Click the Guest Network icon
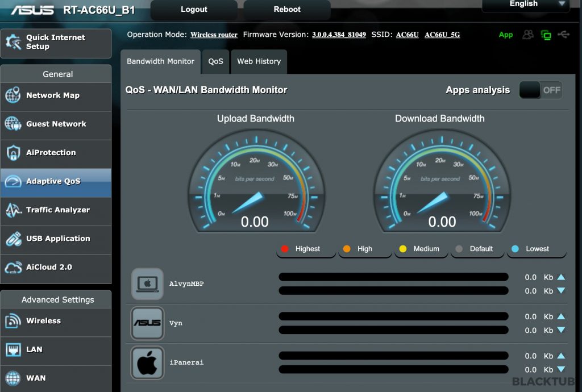This screenshot has width=582, height=392. pos(13,123)
